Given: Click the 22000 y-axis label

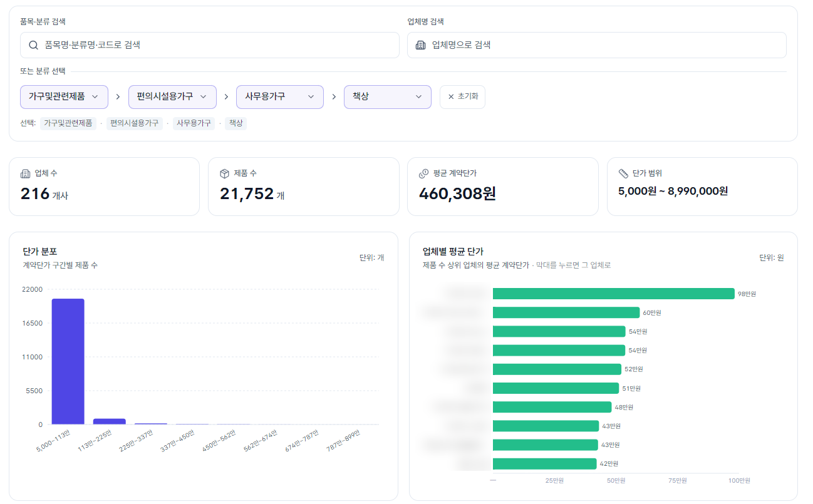Looking at the screenshot, I should pos(33,289).
